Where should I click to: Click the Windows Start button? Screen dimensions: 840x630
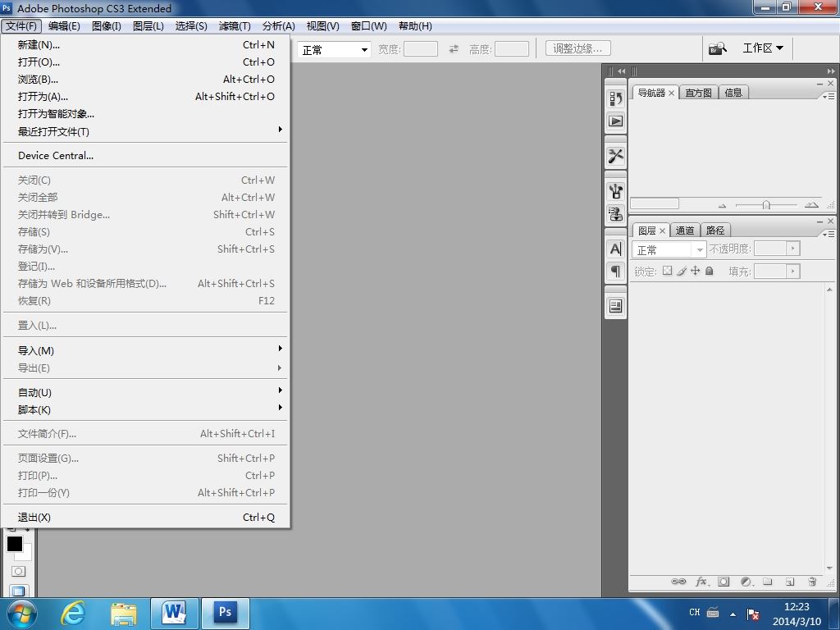pos(21,614)
